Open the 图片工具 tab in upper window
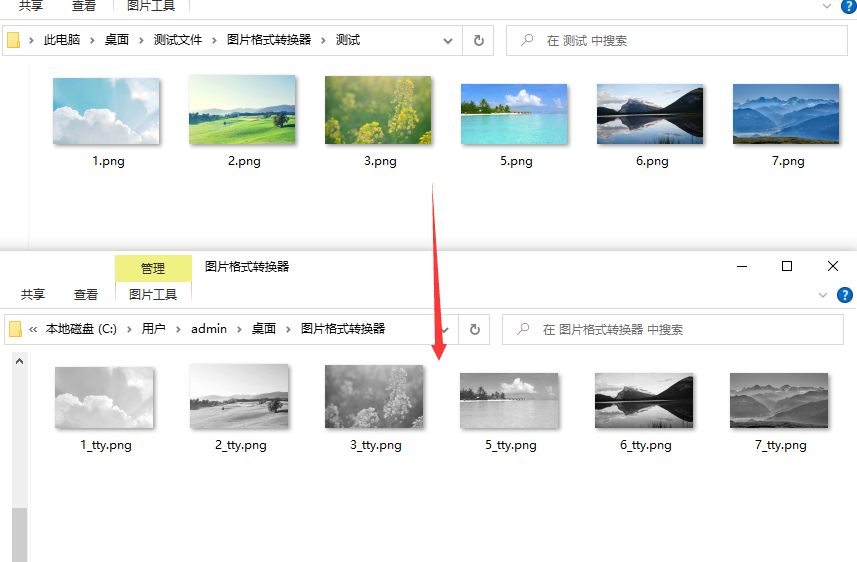 click(151, 6)
